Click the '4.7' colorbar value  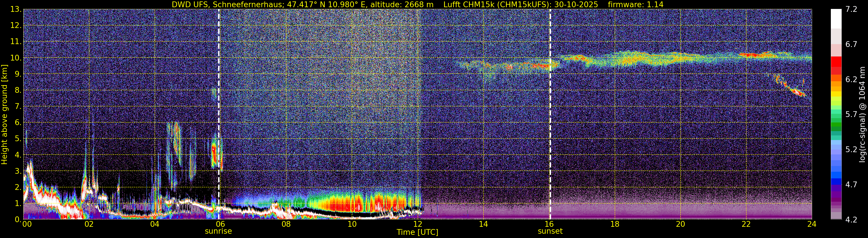851,185
